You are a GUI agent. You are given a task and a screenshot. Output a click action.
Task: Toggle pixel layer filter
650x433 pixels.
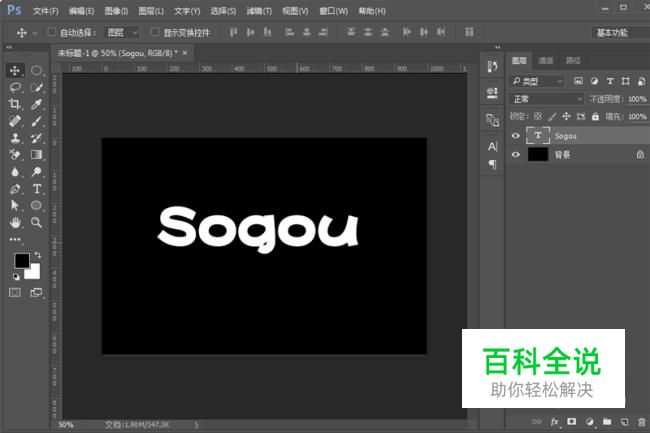pos(578,81)
